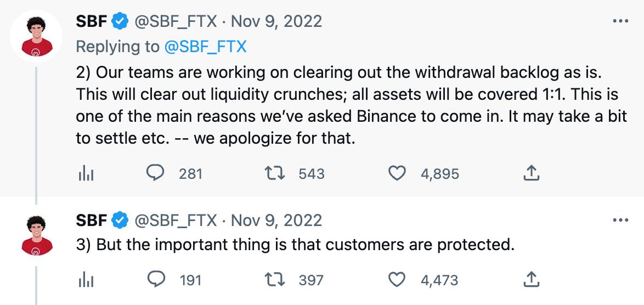644x305 pixels.
Task: Click @SBF_FTX handle on the second tweet
Action: [x=176, y=221]
